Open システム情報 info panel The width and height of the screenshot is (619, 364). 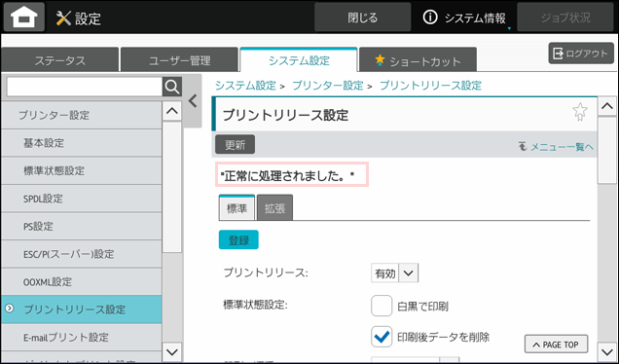click(x=464, y=18)
